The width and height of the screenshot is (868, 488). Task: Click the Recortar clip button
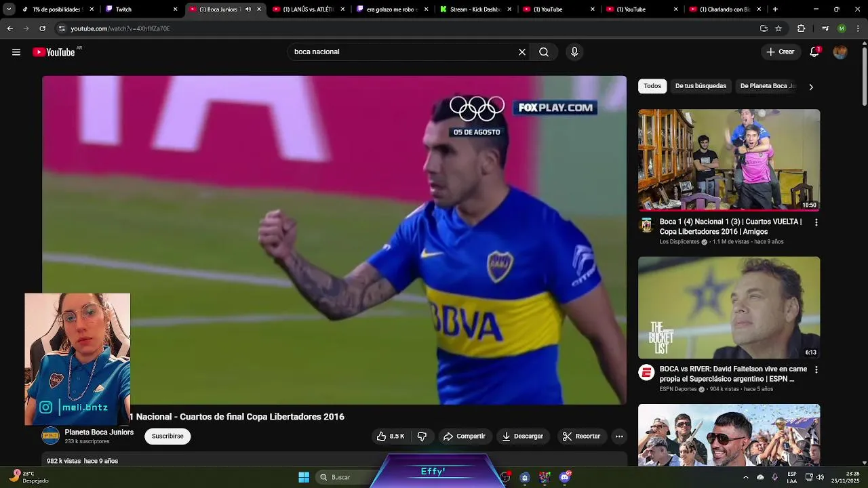pyautogui.click(x=581, y=436)
